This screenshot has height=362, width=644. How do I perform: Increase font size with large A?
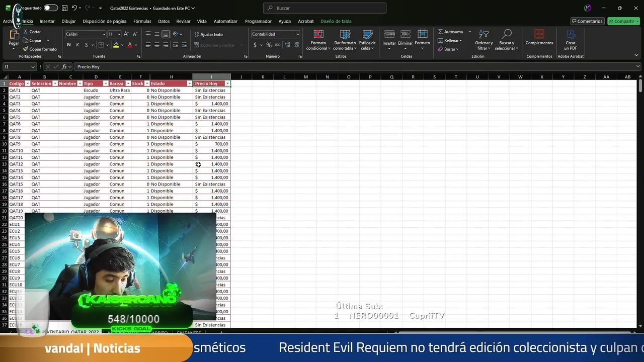tap(126, 34)
